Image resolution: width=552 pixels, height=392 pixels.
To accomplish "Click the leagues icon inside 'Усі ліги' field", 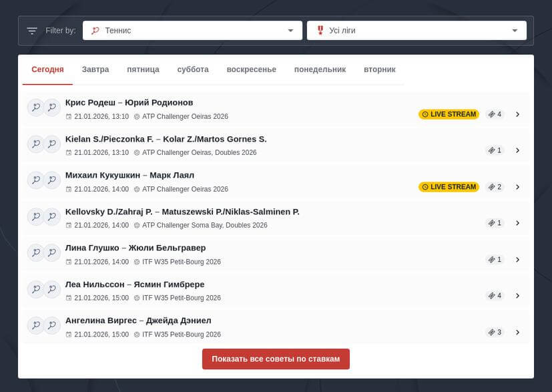I will point(320,30).
